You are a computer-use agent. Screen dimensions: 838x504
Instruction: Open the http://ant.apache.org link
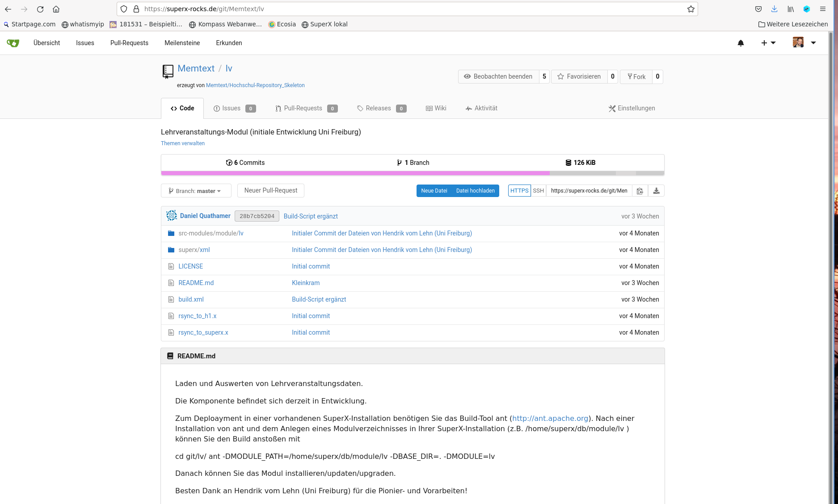tap(550, 418)
